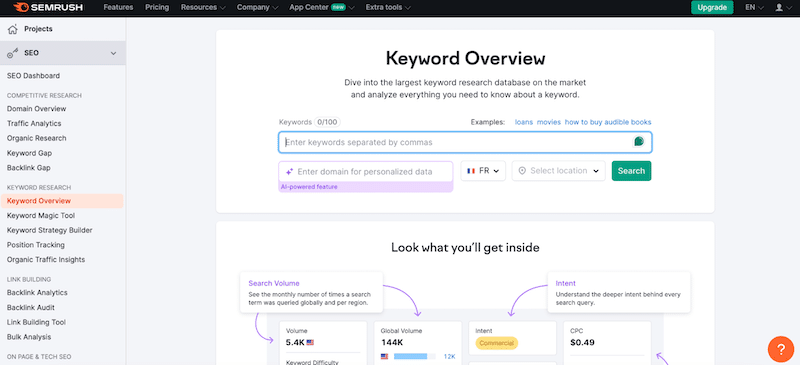Click the AI sparkle icon in domain field
The image size is (800, 365).
(289, 172)
